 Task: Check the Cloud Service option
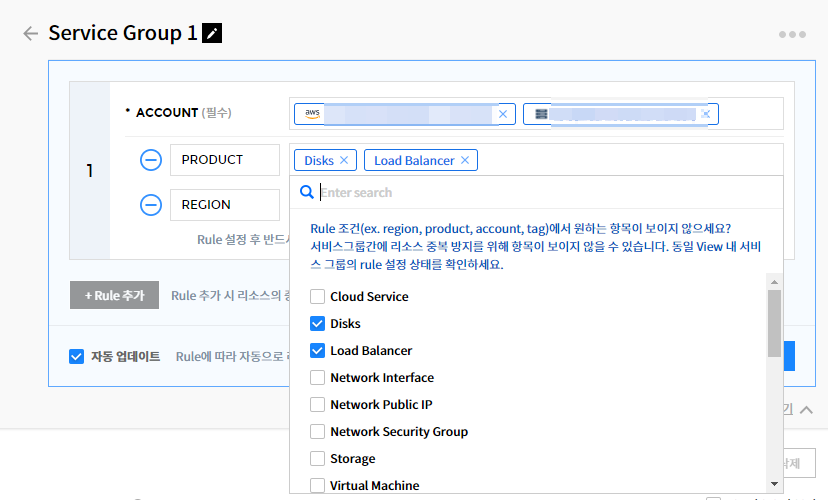pyautogui.click(x=318, y=297)
